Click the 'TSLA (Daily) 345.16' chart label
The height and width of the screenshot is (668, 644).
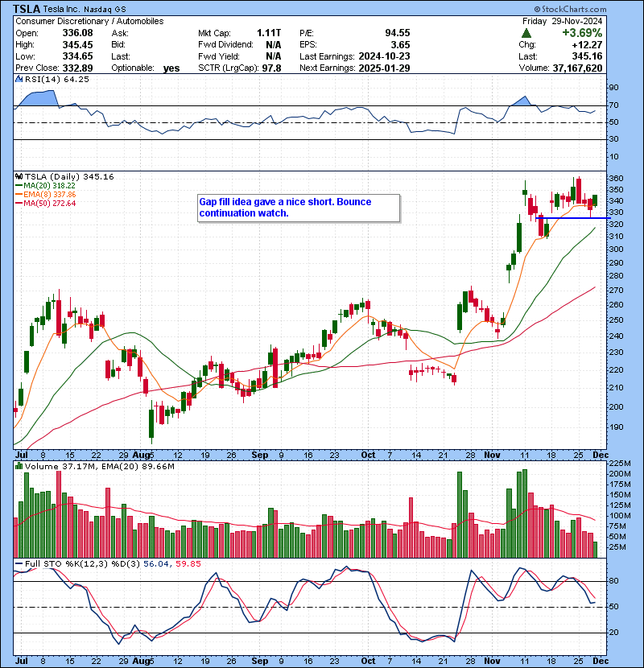coord(69,176)
